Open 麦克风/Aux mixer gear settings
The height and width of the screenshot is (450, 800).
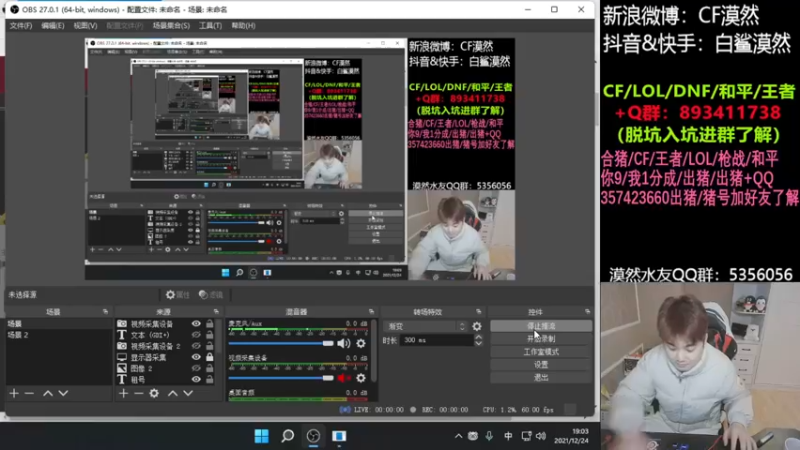pyautogui.click(x=361, y=343)
